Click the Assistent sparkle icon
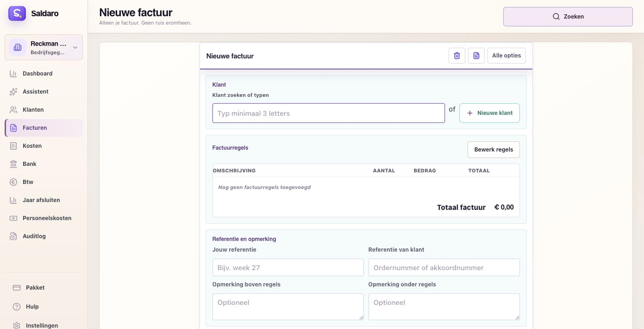Image resolution: width=644 pixels, height=329 pixels. [x=13, y=92]
